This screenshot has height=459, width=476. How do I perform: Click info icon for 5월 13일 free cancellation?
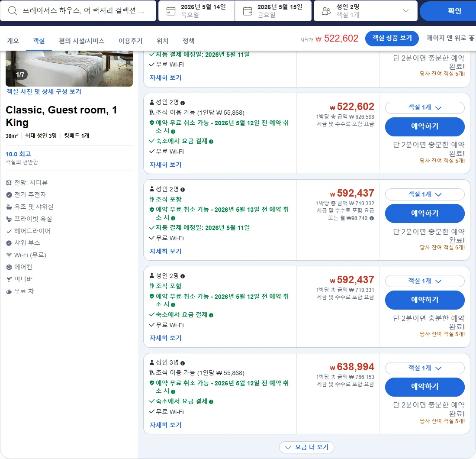tap(173, 218)
